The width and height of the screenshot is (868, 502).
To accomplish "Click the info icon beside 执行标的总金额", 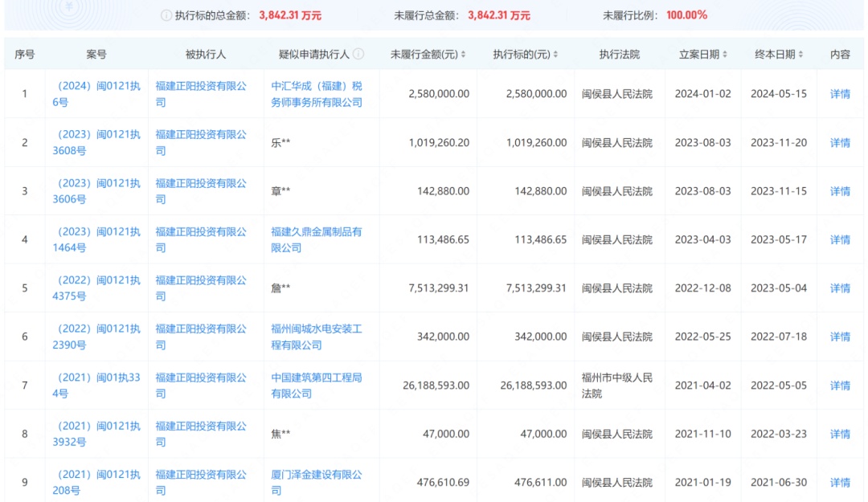I will [166, 15].
